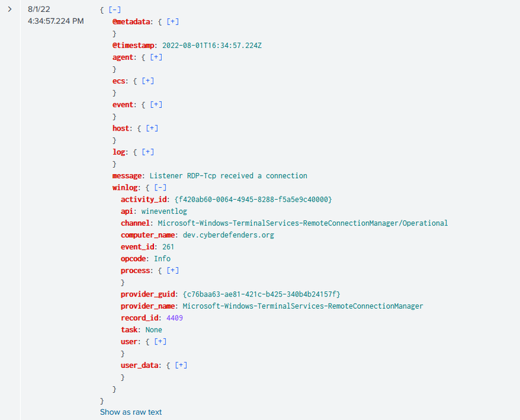This screenshot has height=420, width=520.
Task: Expand the event row chevron arrow
Action: [x=9, y=10]
